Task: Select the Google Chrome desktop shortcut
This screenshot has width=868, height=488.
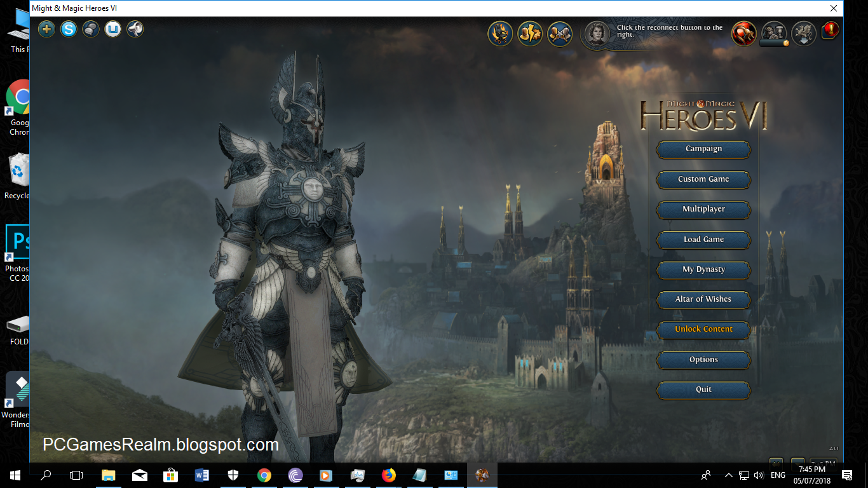Action: [x=19, y=108]
